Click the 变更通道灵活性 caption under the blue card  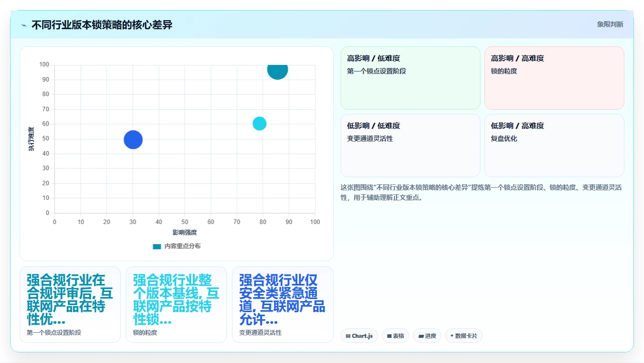tap(260, 333)
